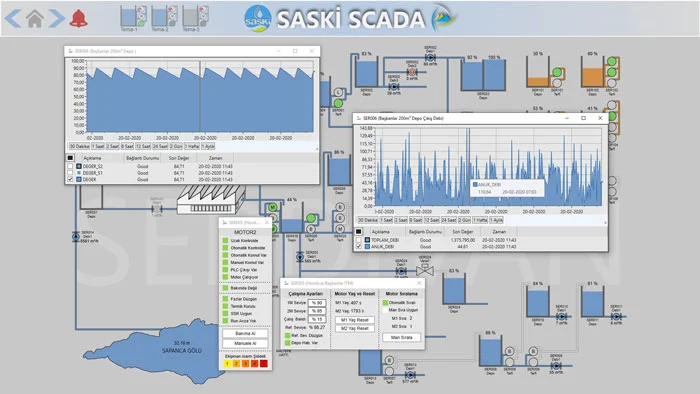The height and width of the screenshot is (394, 700).
Task: Pick alarm severity 3 orange swatch
Action: [x=245, y=364]
